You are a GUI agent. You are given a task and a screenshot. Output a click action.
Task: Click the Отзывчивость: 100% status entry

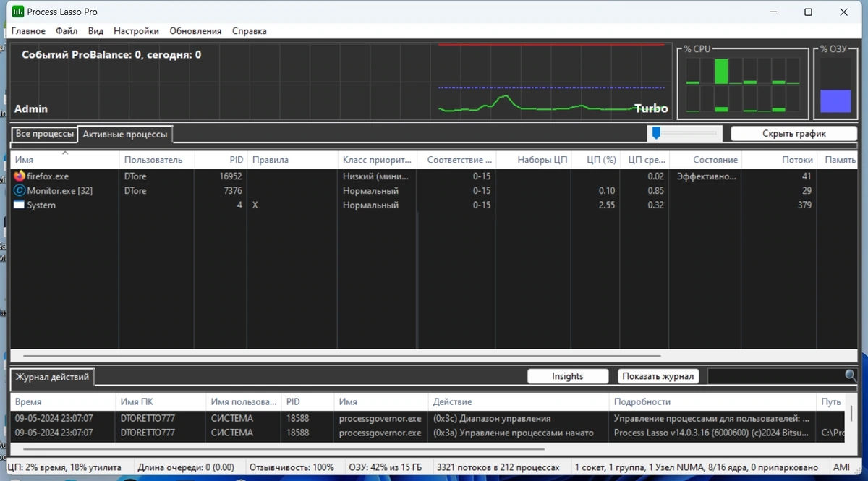[x=292, y=468]
